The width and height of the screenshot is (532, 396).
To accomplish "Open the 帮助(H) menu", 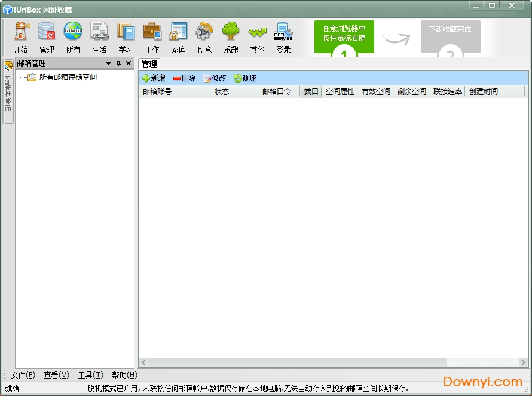I will (124, 375).
